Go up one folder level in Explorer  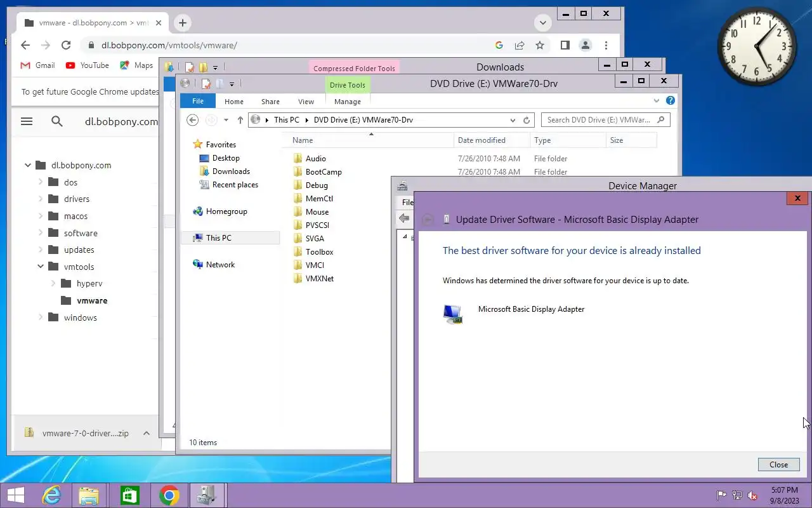click(x=240, y=120)
